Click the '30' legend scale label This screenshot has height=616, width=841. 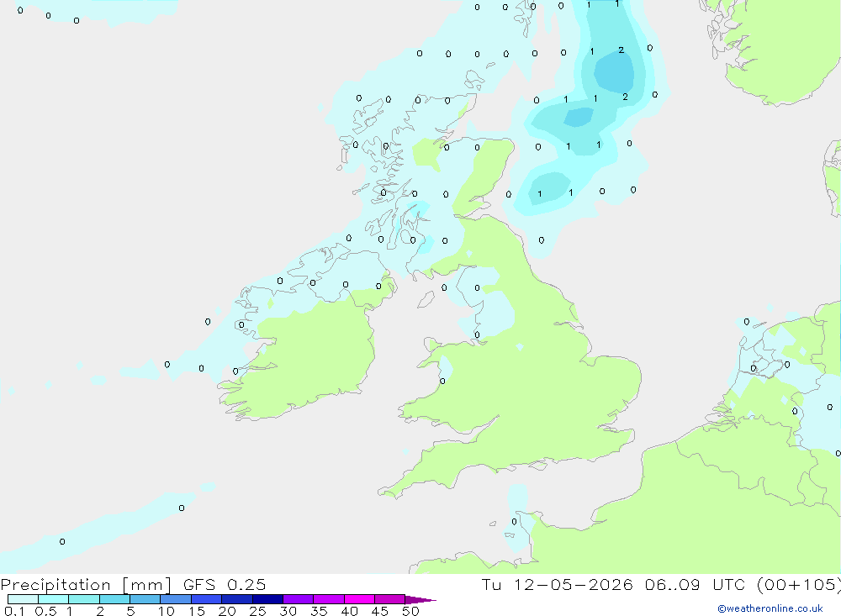[x=288, y=611]
